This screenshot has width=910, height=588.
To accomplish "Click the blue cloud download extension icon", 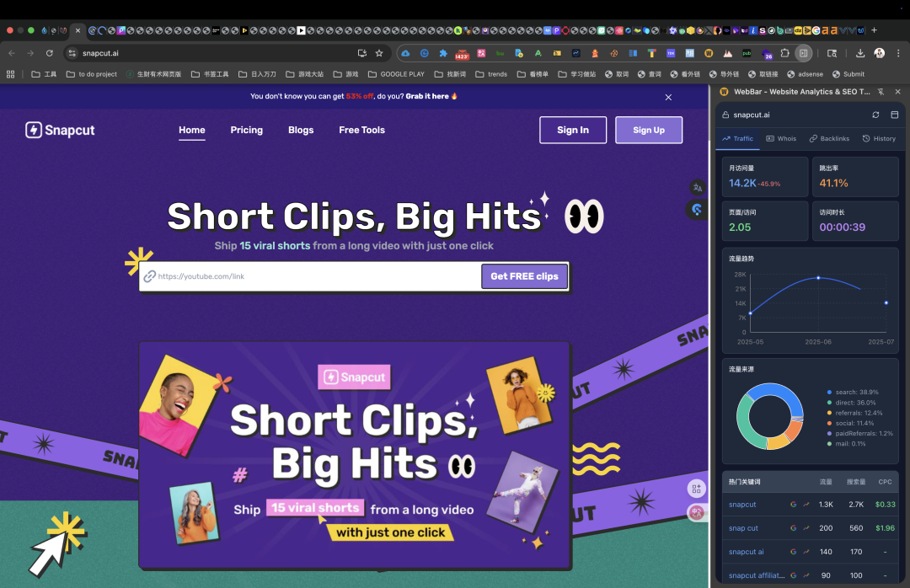I will click(405, 53).
